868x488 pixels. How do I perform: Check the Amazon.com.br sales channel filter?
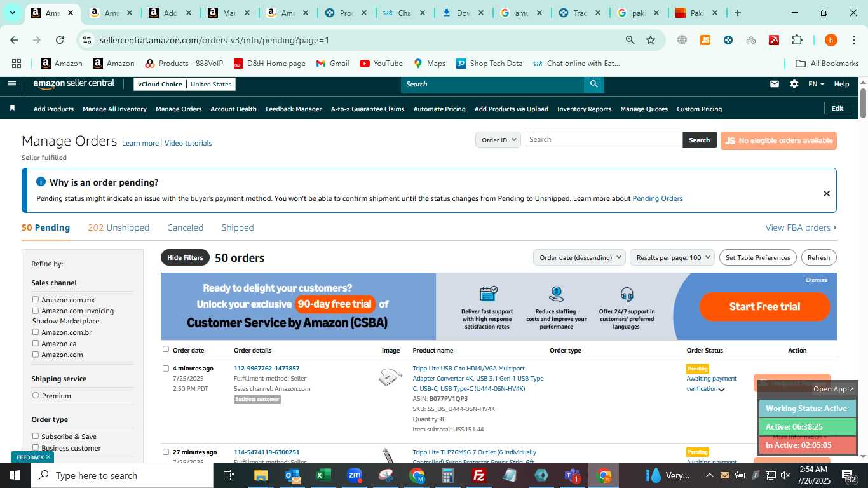coord(36,332)
